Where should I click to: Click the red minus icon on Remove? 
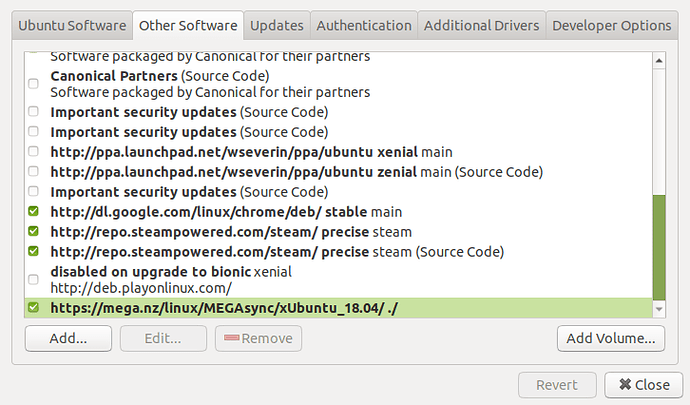(231, 338)
